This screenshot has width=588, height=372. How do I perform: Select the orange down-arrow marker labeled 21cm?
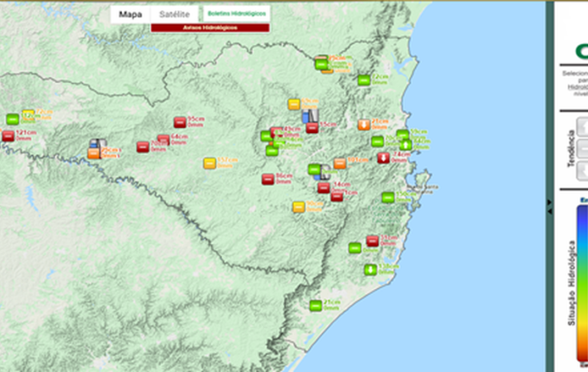[364, 125]
